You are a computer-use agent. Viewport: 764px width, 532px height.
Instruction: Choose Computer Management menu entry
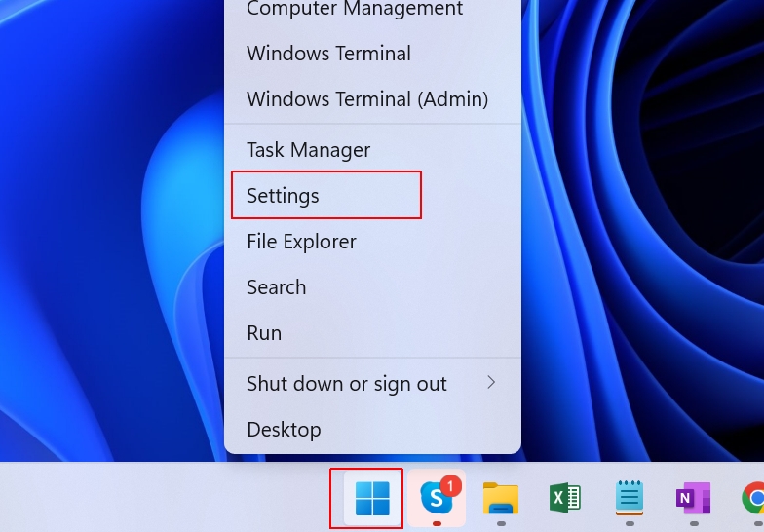click(x=372, y=8)
